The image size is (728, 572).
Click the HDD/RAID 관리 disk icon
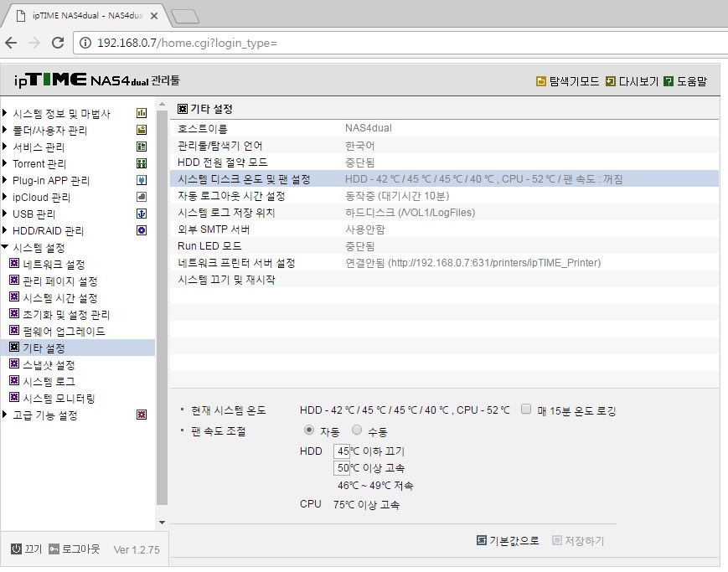tap(142, 229)
